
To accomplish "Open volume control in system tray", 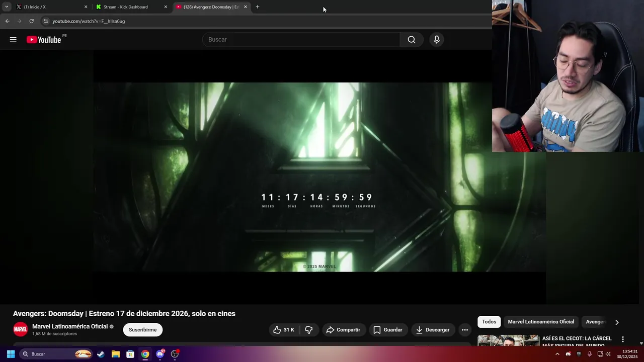I will pyautogui.click(x=608, y=354).
